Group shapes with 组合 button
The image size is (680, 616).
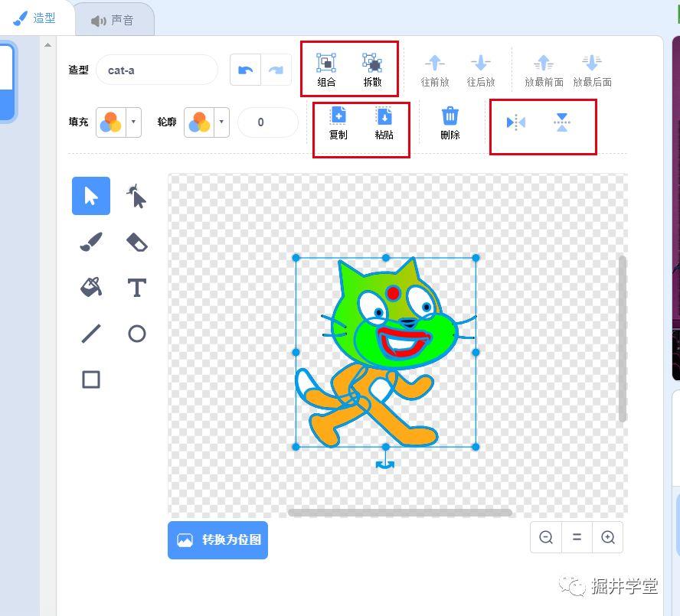326,70
